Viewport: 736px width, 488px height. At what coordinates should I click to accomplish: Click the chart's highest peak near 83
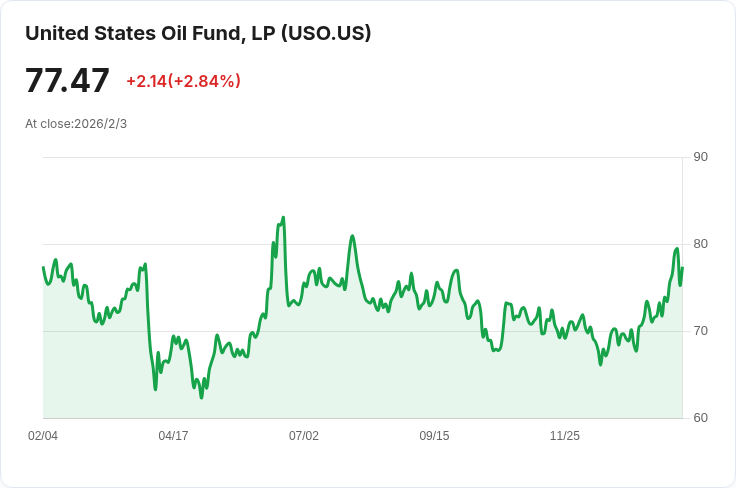(x=283, y=217)
